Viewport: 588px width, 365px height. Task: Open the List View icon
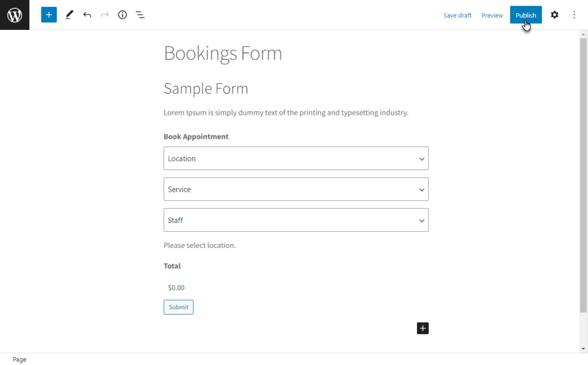pyautogui.click(x=140, y=14)
